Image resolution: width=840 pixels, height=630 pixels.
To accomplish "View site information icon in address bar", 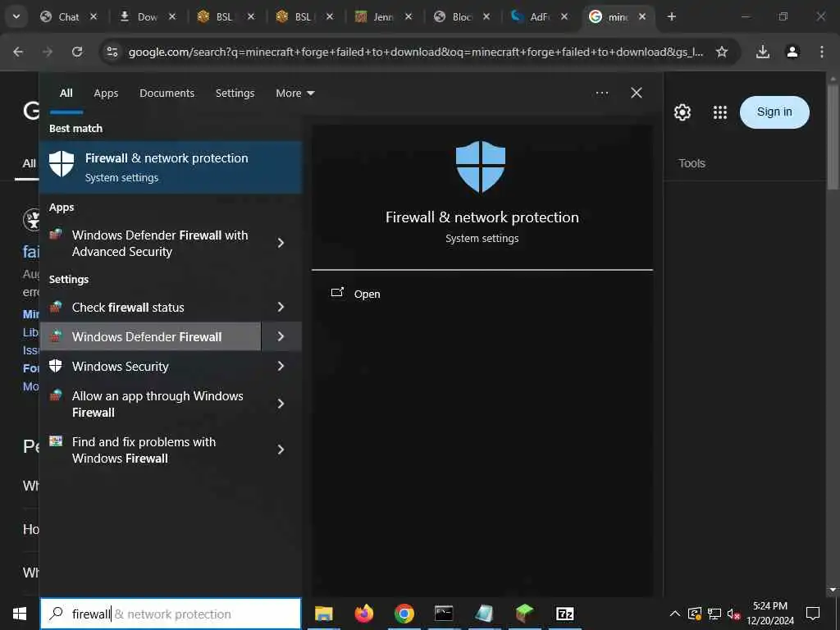I will pyautogui.click(x=112, y=52).
